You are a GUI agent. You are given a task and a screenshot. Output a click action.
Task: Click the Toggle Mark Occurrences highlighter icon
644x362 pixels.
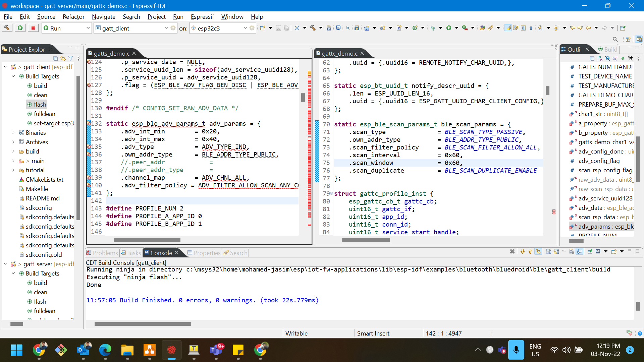tap(508, 28)
